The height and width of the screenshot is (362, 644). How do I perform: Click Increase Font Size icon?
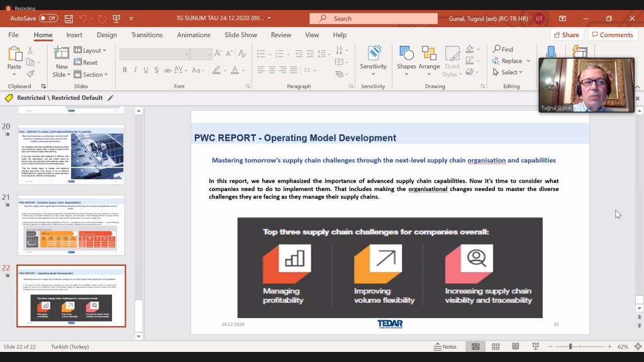point(218,53)
